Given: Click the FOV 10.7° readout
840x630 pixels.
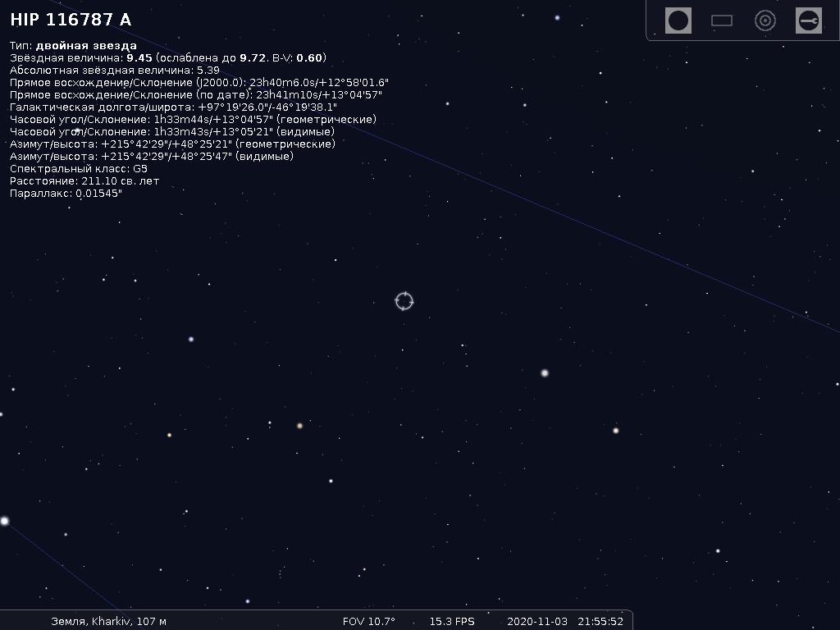Looking at the screenshot, I should pos(368,621).
